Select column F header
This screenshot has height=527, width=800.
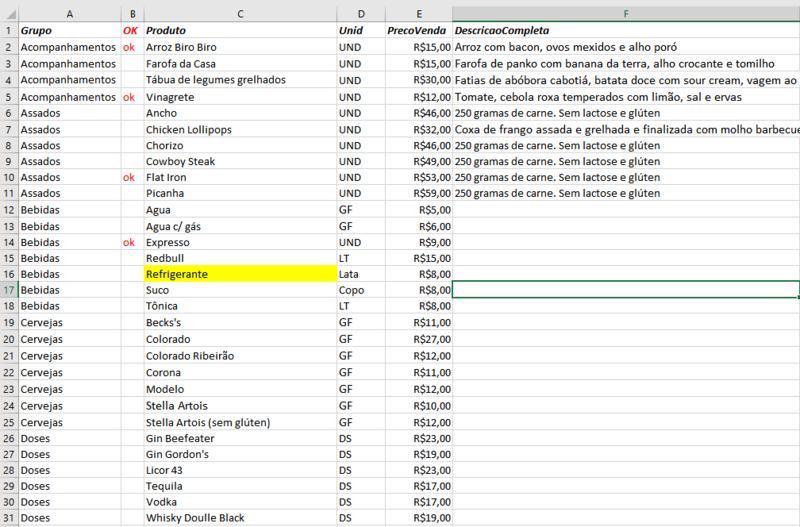pos(626,14)
